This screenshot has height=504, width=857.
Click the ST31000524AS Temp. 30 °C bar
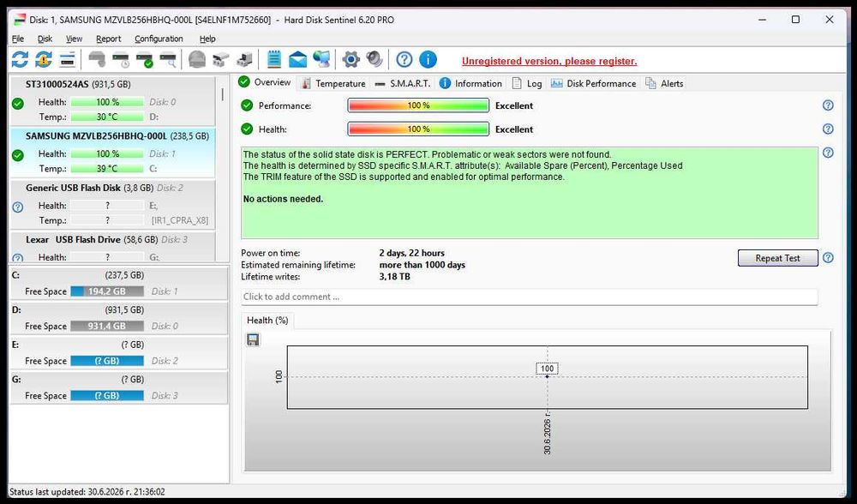tap(107, 117)
